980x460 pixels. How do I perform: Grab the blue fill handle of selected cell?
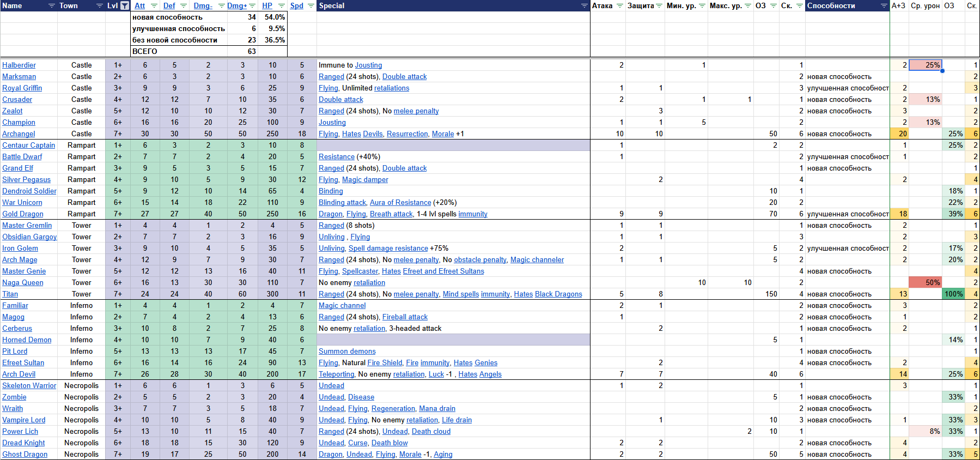[942, 71]
